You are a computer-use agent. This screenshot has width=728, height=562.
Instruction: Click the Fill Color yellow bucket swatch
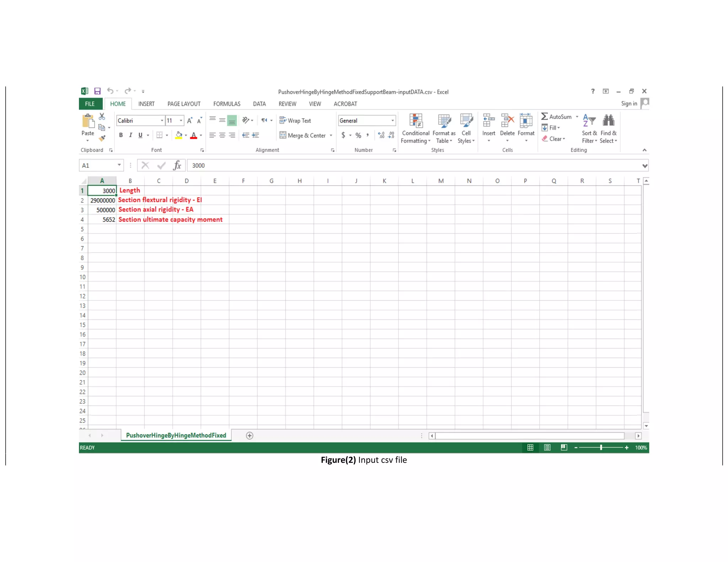click(x=179, y=135)
